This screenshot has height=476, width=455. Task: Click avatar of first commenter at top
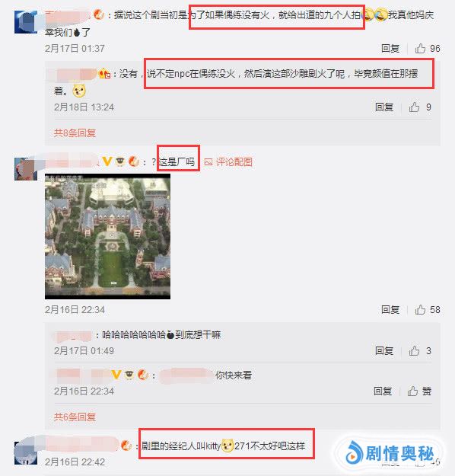click(26, 22)
